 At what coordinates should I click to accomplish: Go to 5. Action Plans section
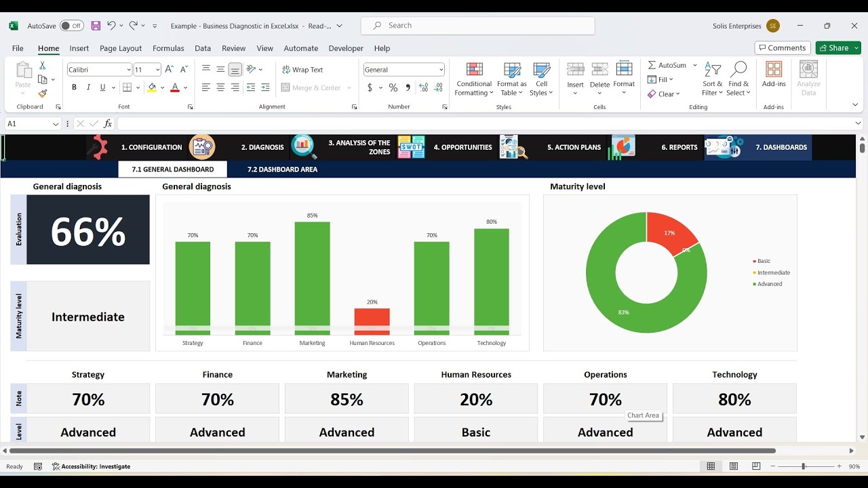pyautogui.click(x=574, y=147)
